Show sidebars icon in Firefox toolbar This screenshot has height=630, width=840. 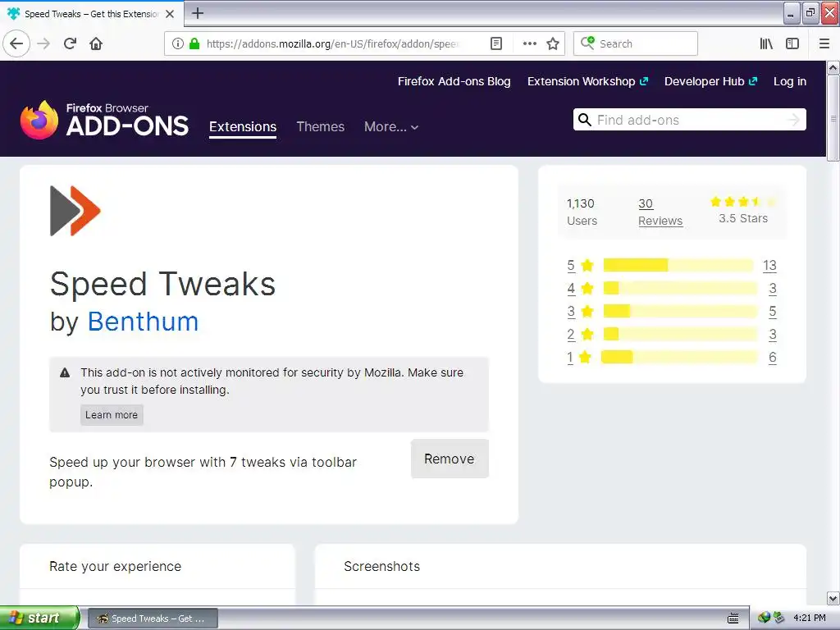792,43
